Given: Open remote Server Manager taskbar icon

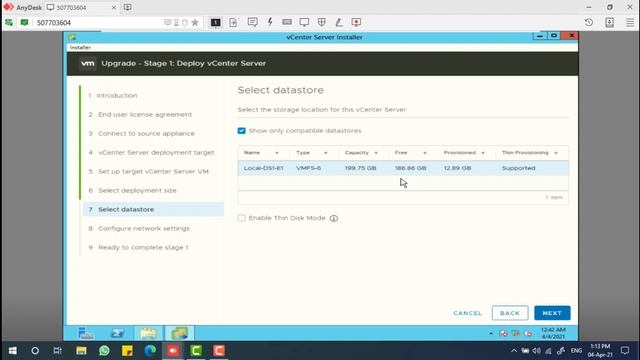Looking at the screenshot, I should [86, 333].
